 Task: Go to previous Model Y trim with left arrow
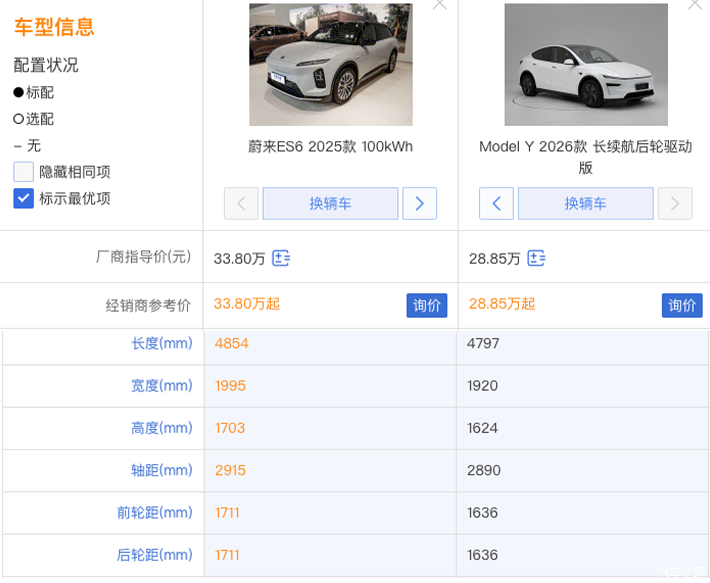coord(496,204)
